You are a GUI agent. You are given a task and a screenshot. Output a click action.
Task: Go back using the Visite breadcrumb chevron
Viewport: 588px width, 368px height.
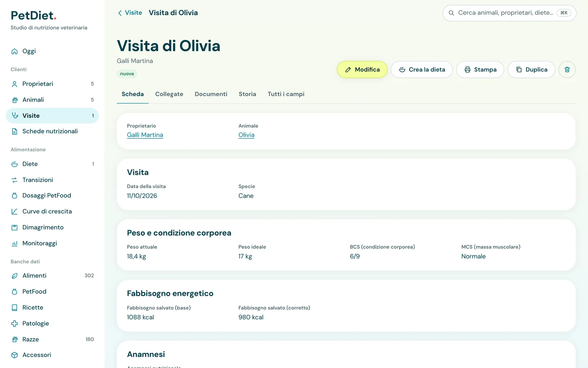pyautogui.click(x=120, y=13)
